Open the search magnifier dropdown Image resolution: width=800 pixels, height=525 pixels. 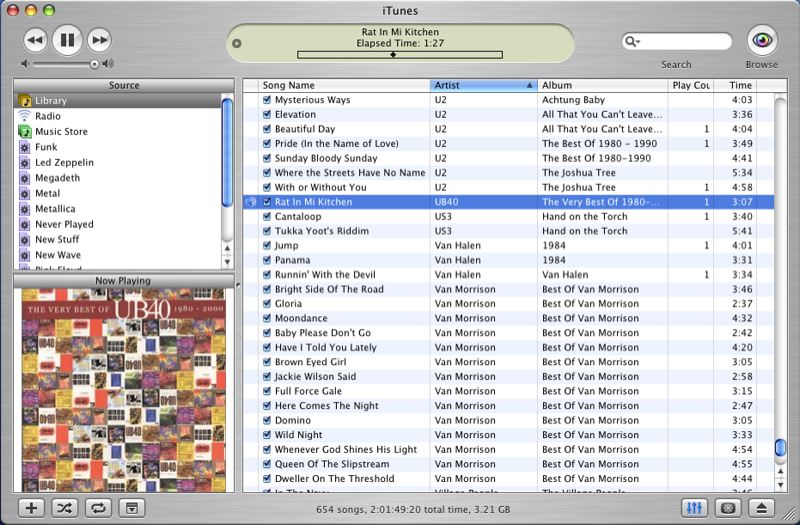[x=632, y=42]
